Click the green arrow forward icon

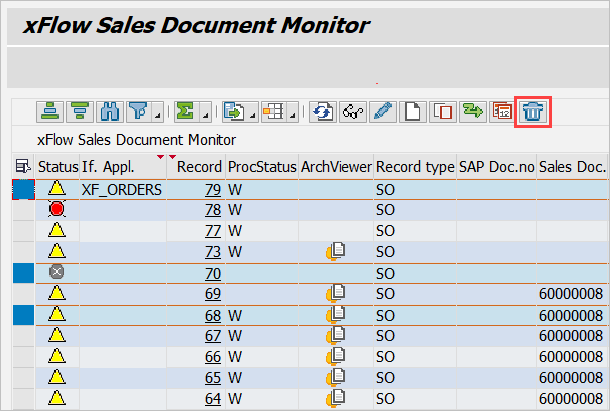(x=471, y=112)
